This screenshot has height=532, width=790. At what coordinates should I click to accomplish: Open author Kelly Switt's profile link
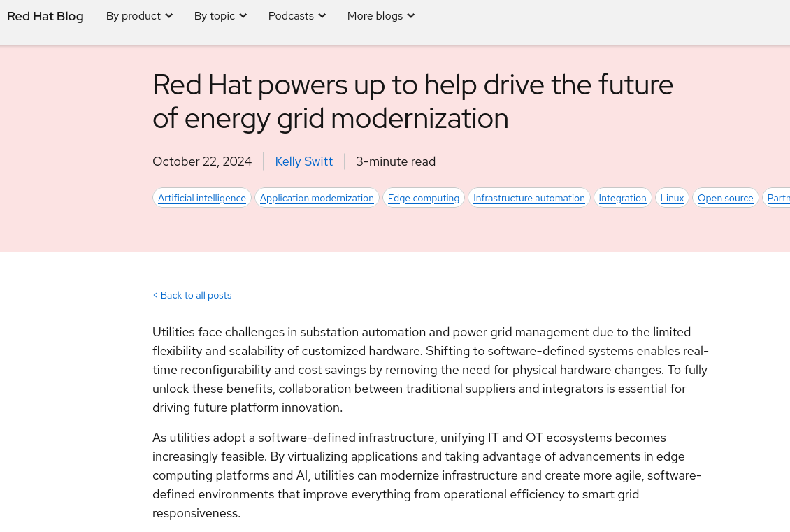pos(303,161)
